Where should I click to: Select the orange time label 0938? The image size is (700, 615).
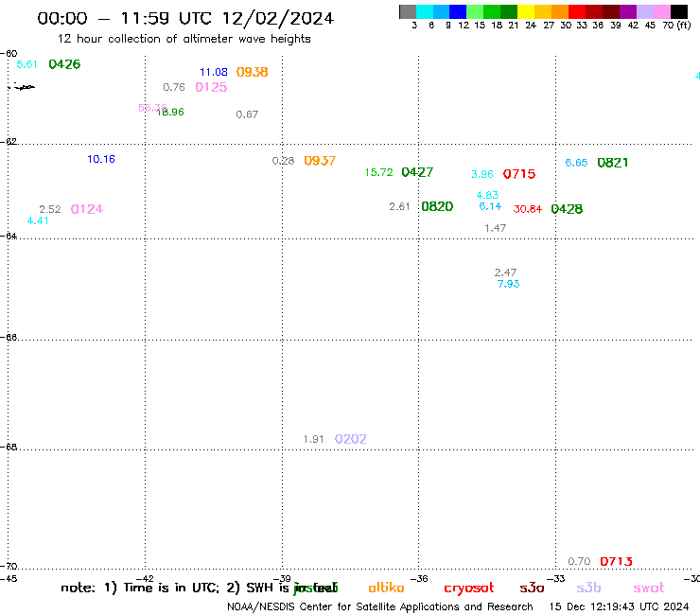click(253, 72)
